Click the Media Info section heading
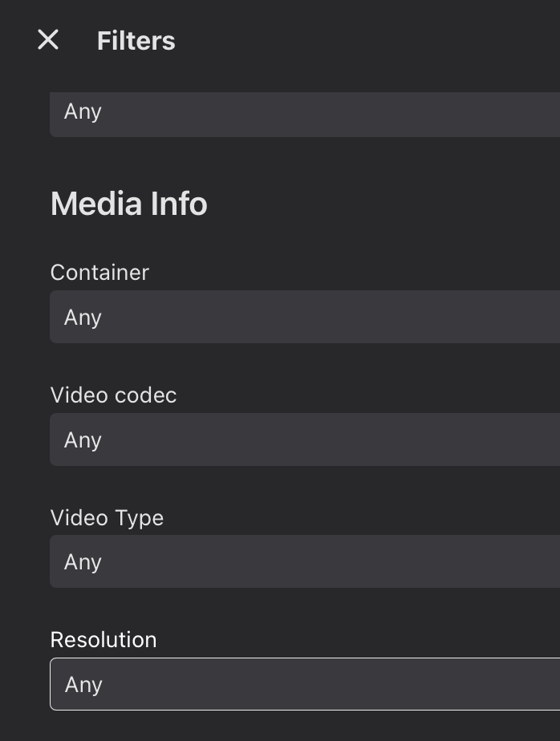The image size is (560, 741). 128,204
